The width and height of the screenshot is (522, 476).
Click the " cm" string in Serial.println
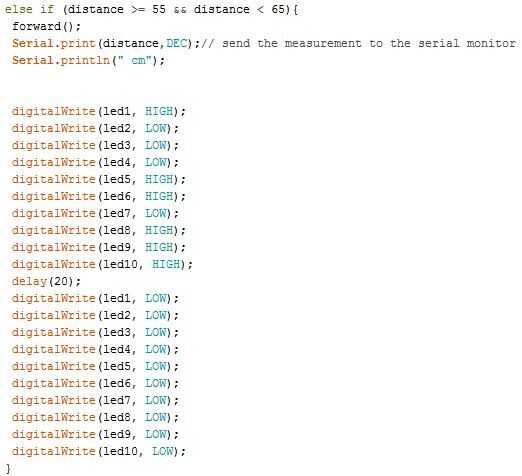pyautogui.click(x=135, y=60)
